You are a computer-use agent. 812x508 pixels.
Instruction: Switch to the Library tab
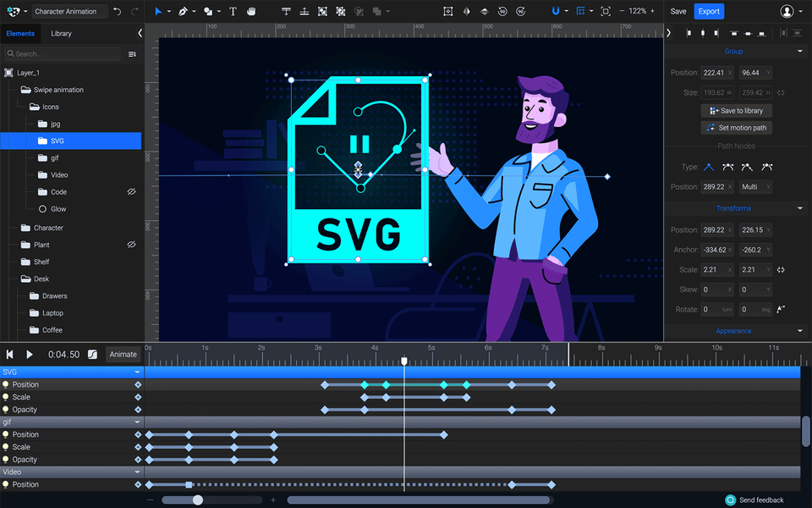tap(61, 33)
